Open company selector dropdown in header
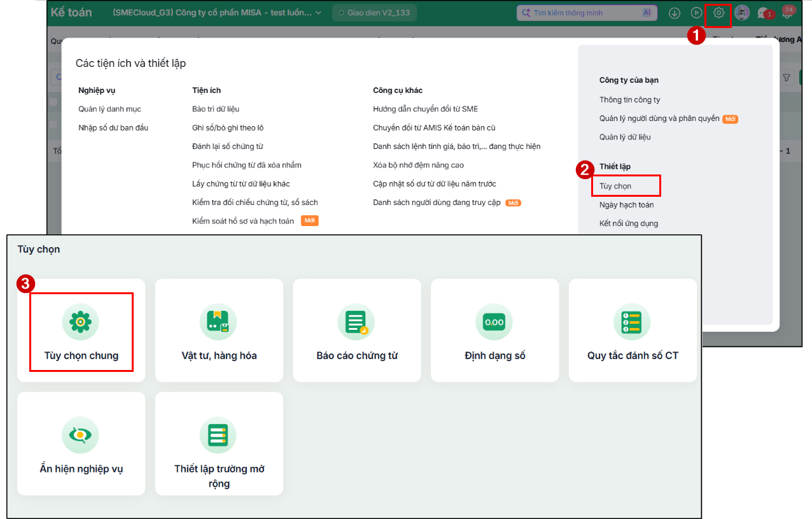Image resolution: width=812 pixels, height=519 pixels. point(217,13)
